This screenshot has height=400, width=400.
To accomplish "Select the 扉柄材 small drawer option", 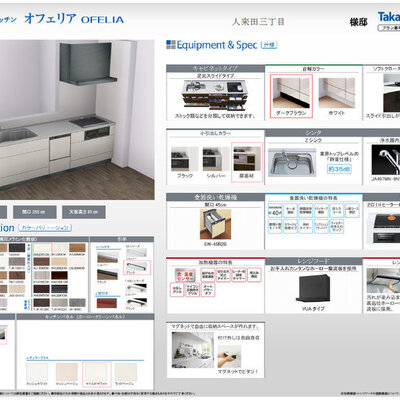I will pyautogui.click(x=247, y=162).
